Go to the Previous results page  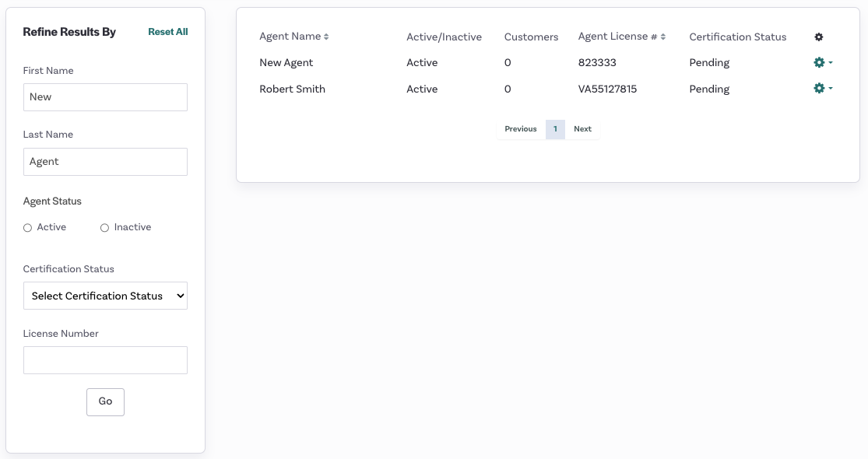coord(520,129)
